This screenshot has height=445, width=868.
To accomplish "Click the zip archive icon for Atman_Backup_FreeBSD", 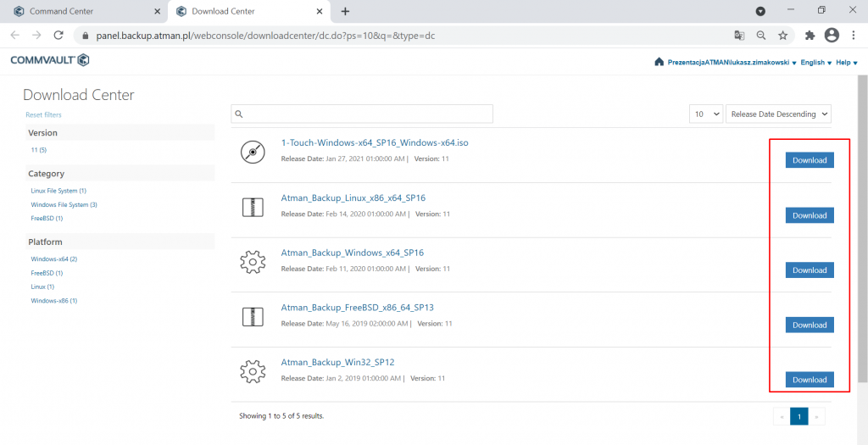I will coord(253,317).
